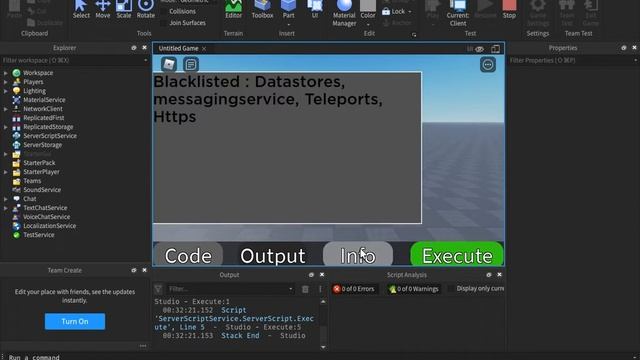Switch to the Untitled Game tab

click(178, 48)
